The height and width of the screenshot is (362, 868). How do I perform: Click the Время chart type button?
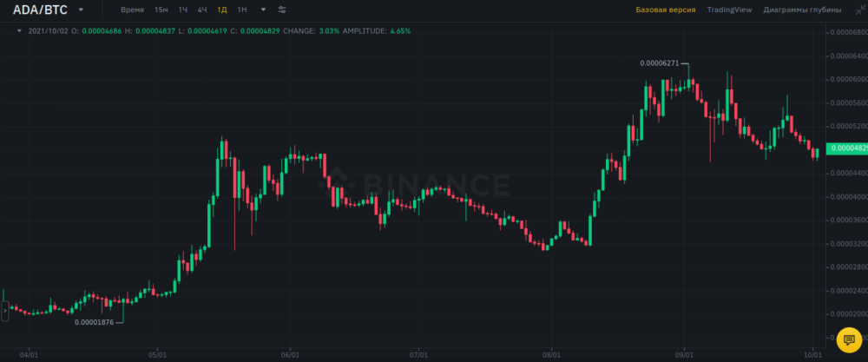tap(133, 10)
